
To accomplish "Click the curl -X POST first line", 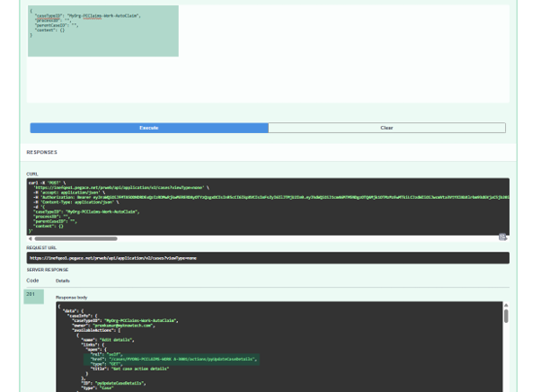I will point(47,183).
